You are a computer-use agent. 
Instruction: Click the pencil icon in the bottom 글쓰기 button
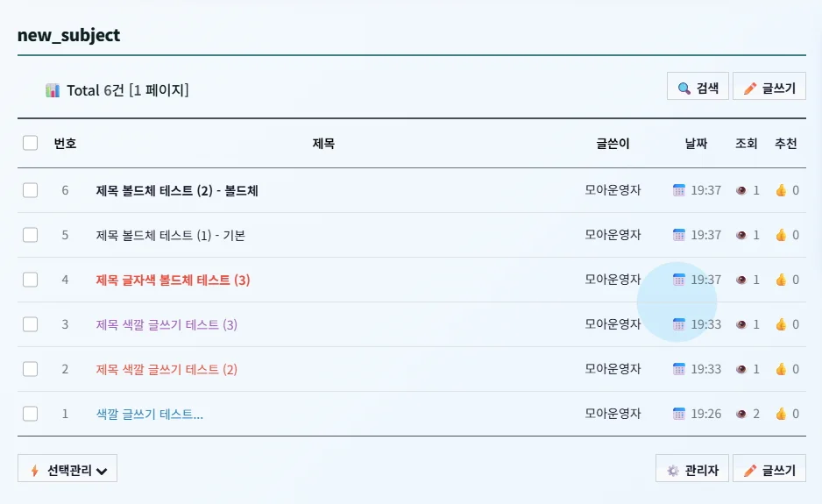[750, 471]
